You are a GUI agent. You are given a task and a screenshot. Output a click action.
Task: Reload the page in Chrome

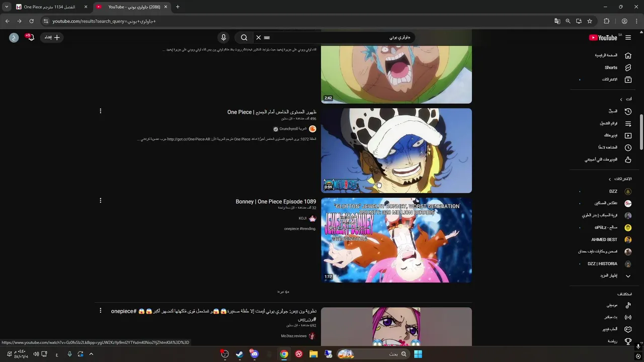click(31, 21)
